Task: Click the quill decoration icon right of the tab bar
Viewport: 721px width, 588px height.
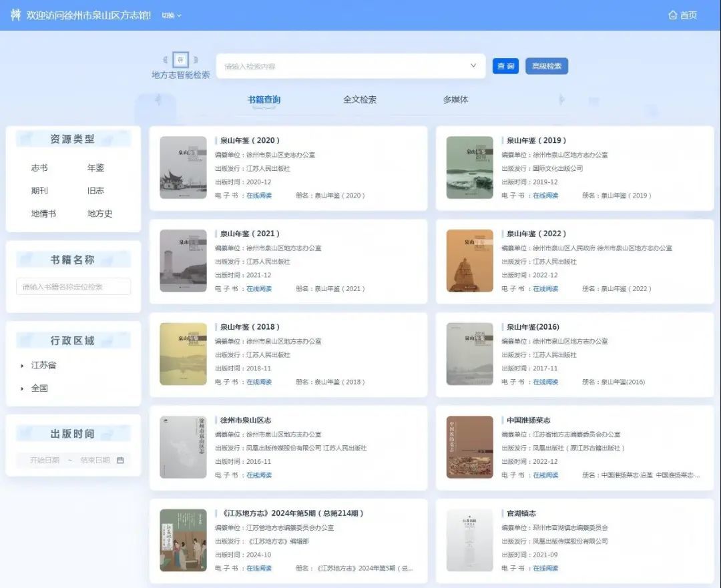Action: 561,99
